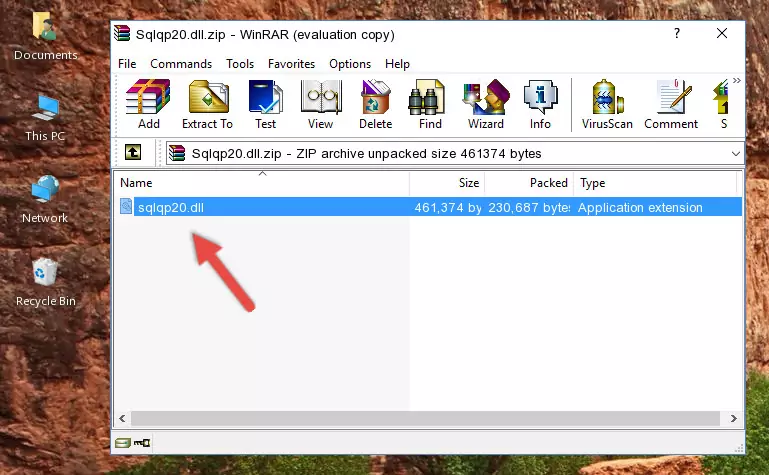Click the drive icon in status bar

[x=123, y=443]
